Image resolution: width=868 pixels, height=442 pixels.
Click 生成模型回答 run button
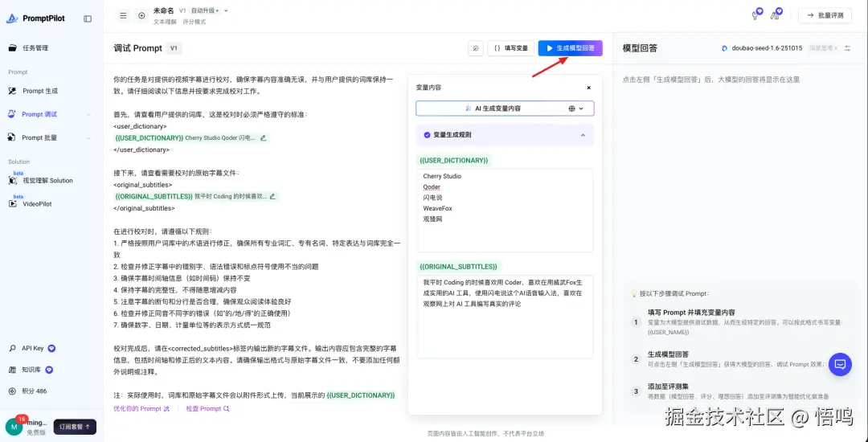point(570,48)
